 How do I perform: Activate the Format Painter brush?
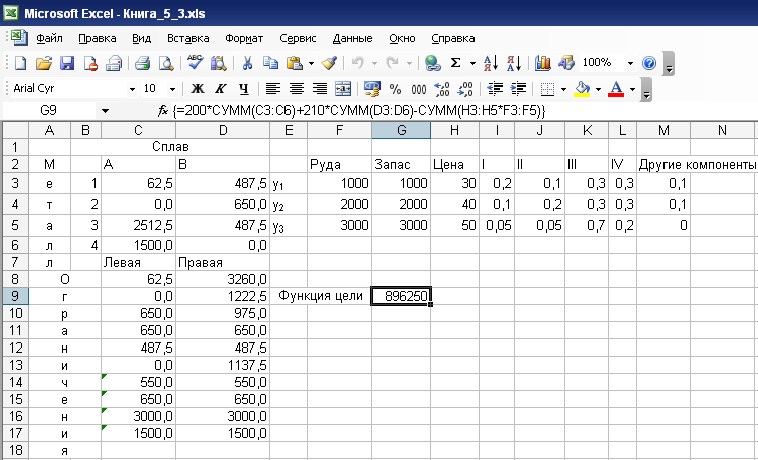pos(329,63)
